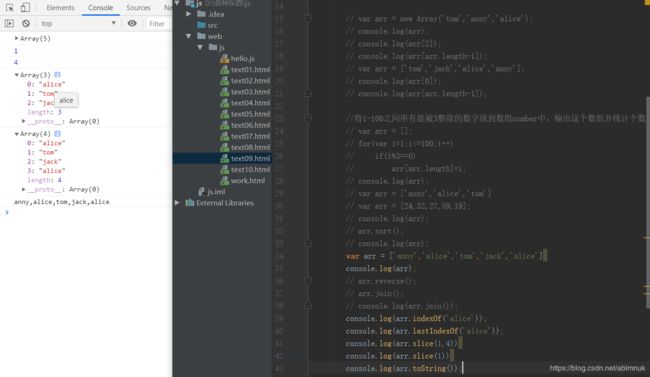Click the info badge next to Array(3)
Image resolution: width=650 pixels, height=377 pixels.
pos(57,75)
